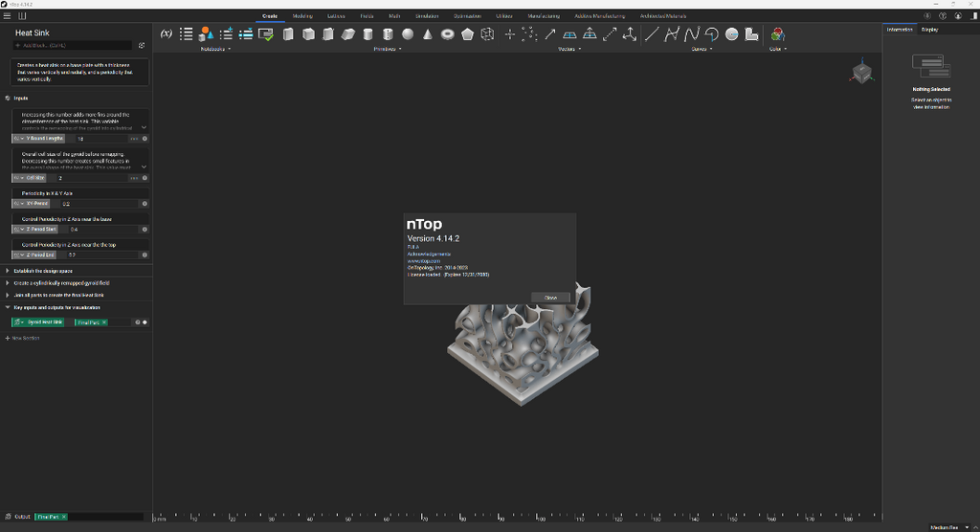Select the Cylinder primitive icon
The width and height of the screenshot is (980, 532).
(368, 33)
